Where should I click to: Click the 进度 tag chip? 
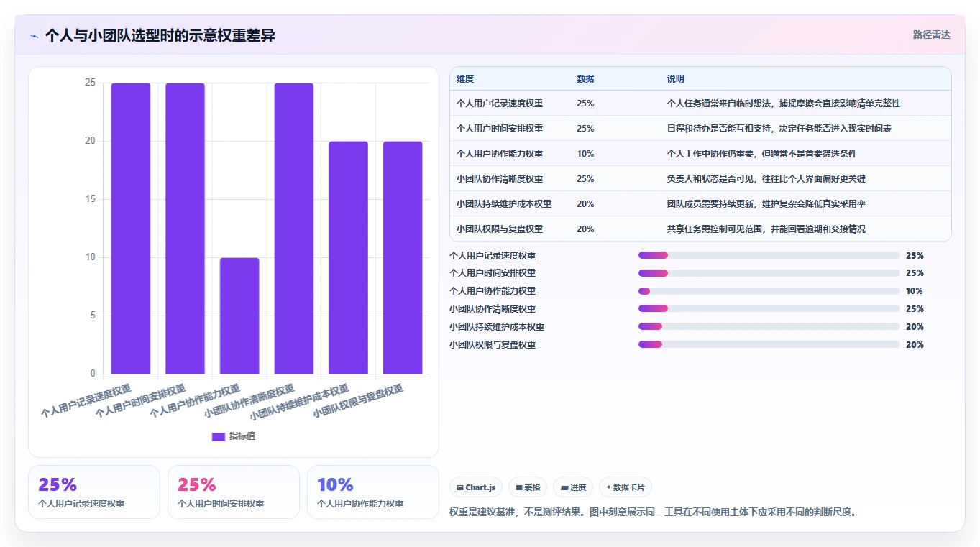coord(573,487)
